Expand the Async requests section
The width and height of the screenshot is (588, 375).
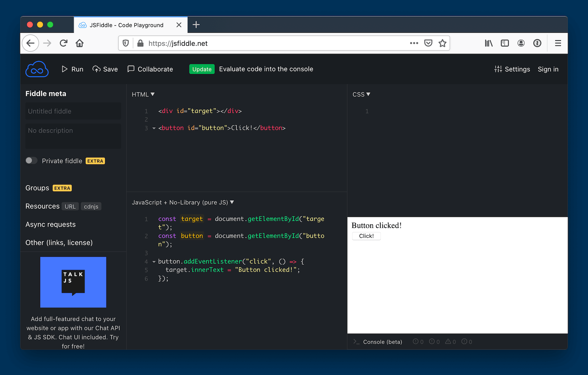[51, 224]
